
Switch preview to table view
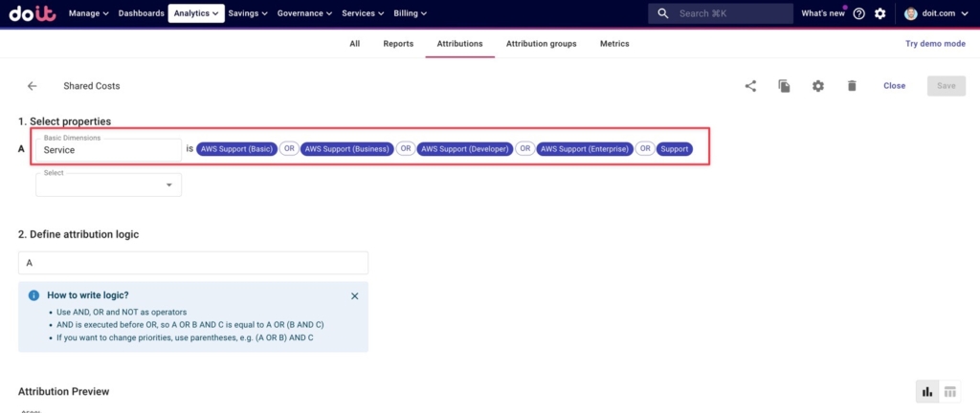coord(950,391)
